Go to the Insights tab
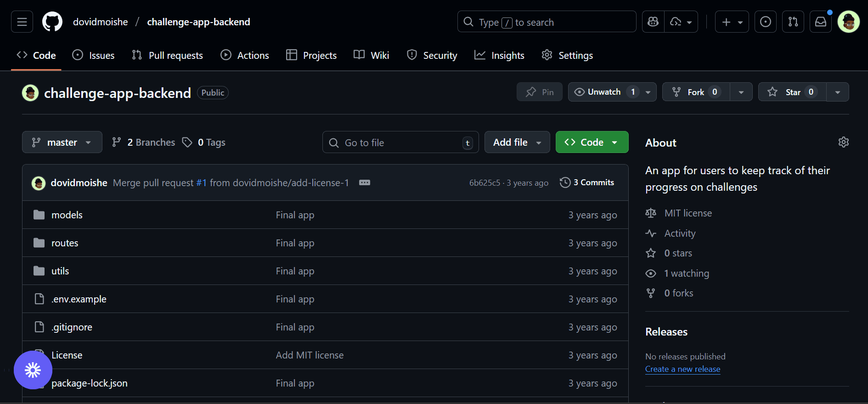The width and height of the screenshot is (868, 404). 499,55
